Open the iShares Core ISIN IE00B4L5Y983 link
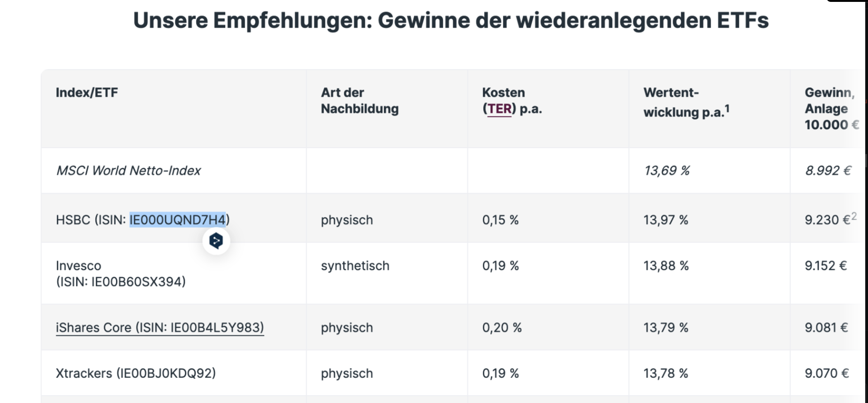The height and width of the screenshot is (403, 868). pyautogui.click(x=160, y=327)
